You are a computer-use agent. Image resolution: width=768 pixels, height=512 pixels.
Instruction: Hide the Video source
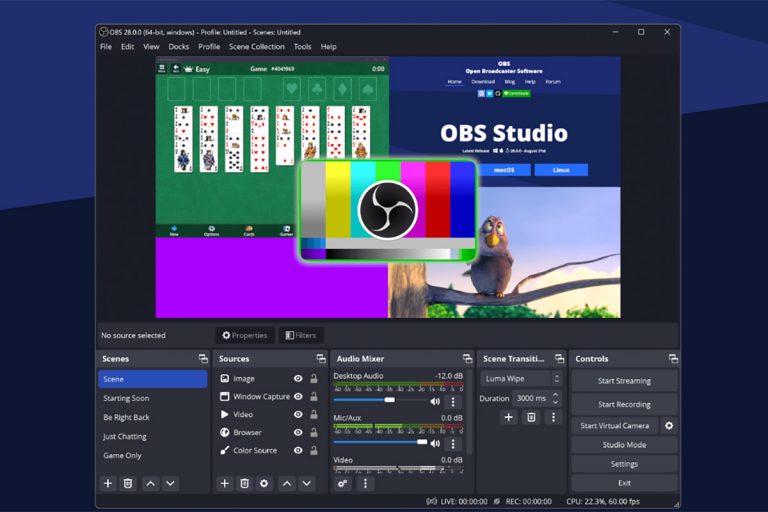point(298,414)
